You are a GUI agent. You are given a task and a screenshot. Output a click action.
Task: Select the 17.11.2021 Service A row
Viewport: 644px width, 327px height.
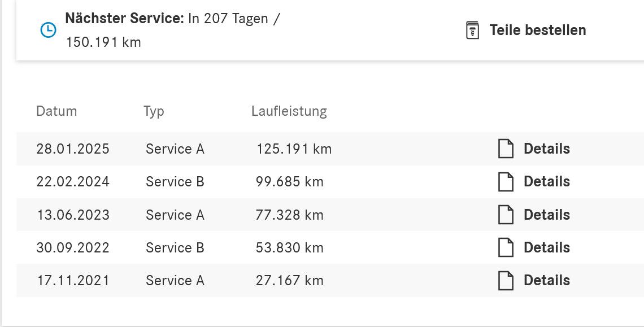click(x=330, y=281)
